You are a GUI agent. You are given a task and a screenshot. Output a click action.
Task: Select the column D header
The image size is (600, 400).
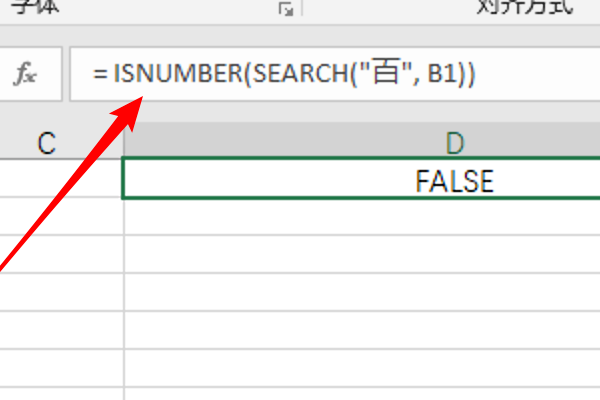(455, 143)
